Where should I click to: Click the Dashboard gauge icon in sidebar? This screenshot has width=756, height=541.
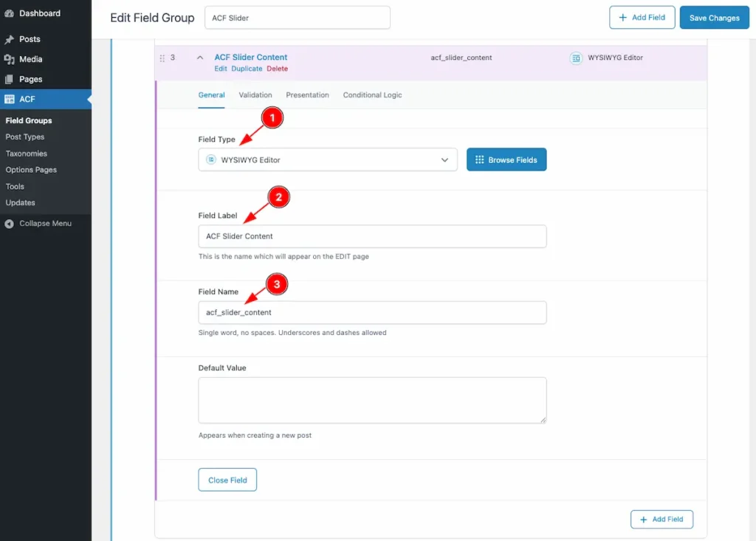(x=10, y=13)
